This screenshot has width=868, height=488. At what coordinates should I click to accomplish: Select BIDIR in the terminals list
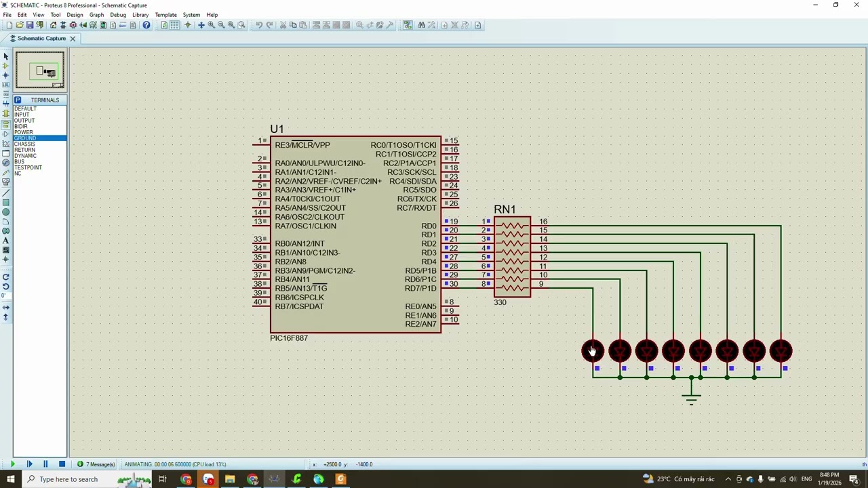pos(40,127)
